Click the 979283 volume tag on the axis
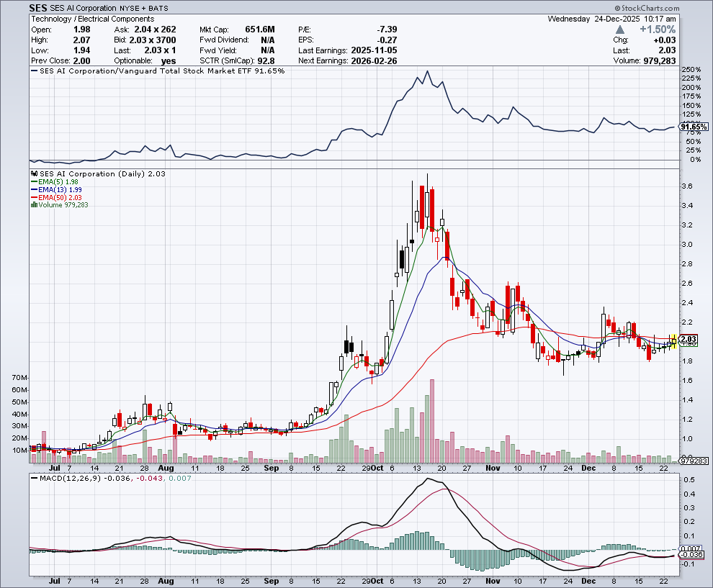 pos(694,461)
